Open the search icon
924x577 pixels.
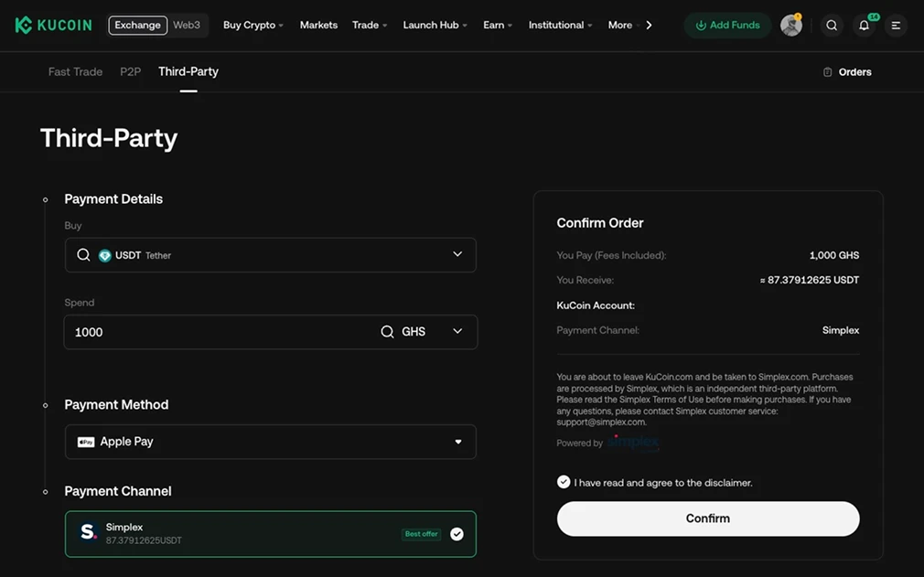[x=832, y=25]
